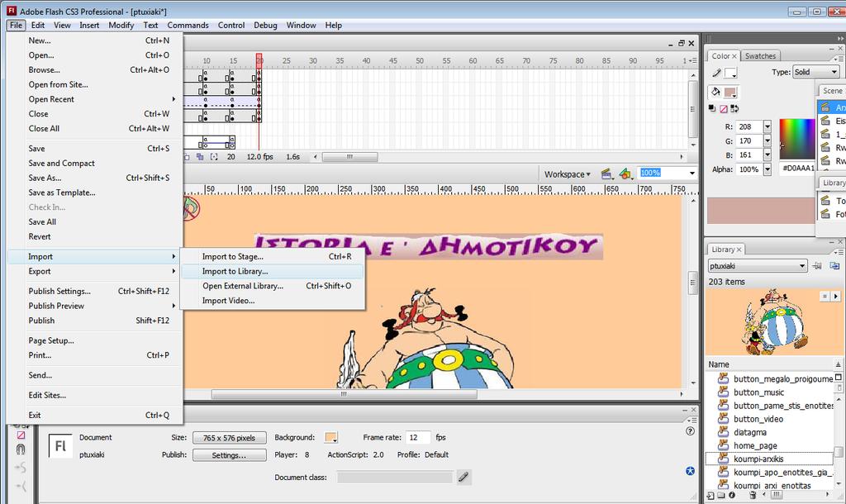Swap stroke and fill colors icon

(734, 108)
